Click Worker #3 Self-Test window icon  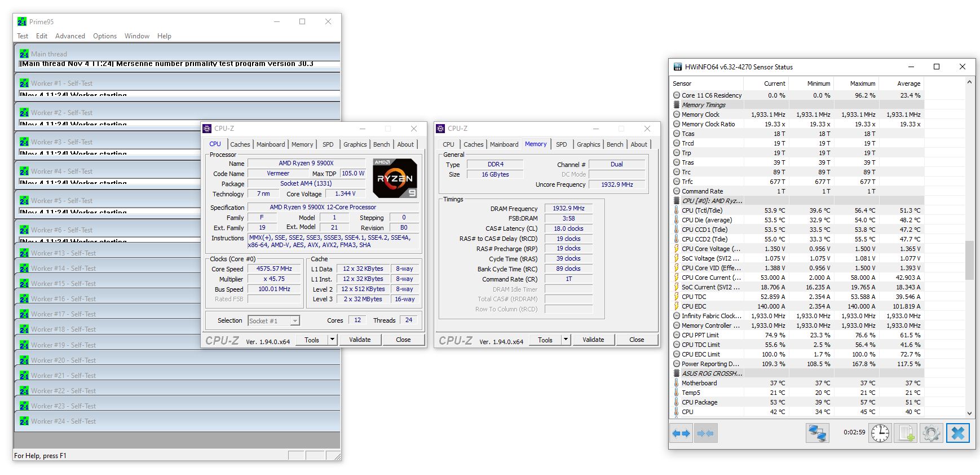tap(24, 142)
